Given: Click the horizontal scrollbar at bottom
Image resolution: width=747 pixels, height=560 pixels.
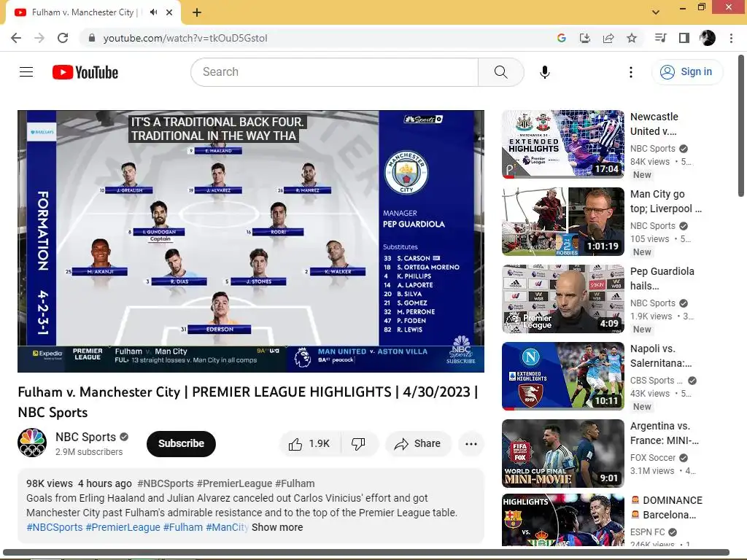Looking at the screenshot, I should (x=367, y=553).
